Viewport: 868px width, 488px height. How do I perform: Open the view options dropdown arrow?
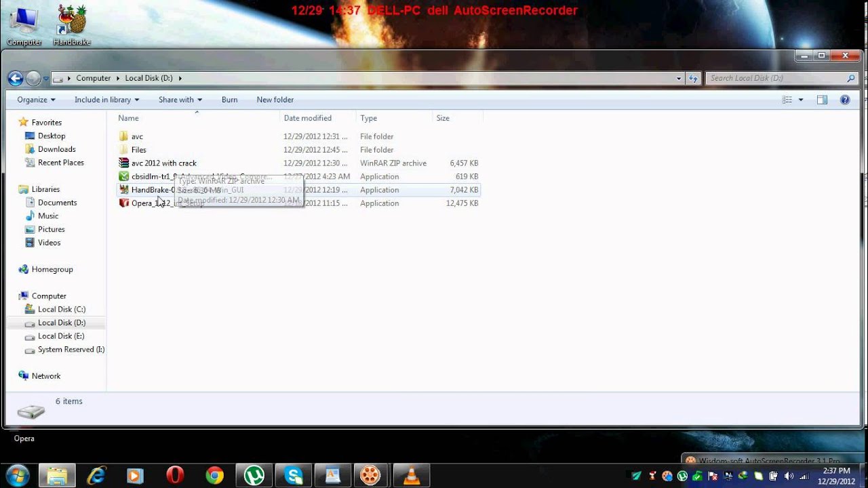click(x=801, y=100)
